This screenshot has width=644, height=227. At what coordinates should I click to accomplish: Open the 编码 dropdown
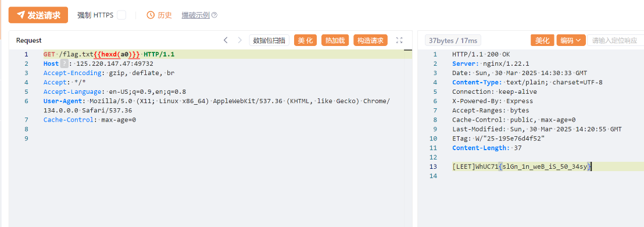[571, 40]
